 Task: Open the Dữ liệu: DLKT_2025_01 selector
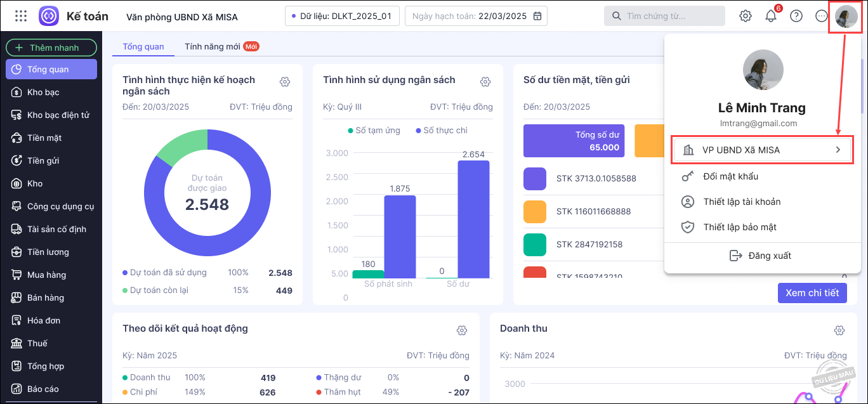pyautogui.click(x=342, y=16)
